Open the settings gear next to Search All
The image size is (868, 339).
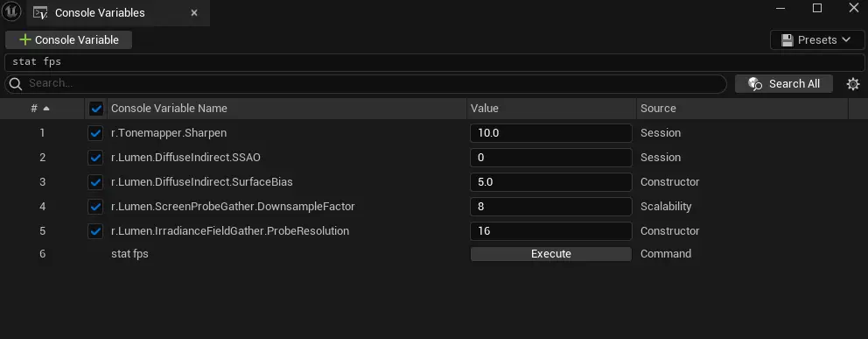(853, 84)
